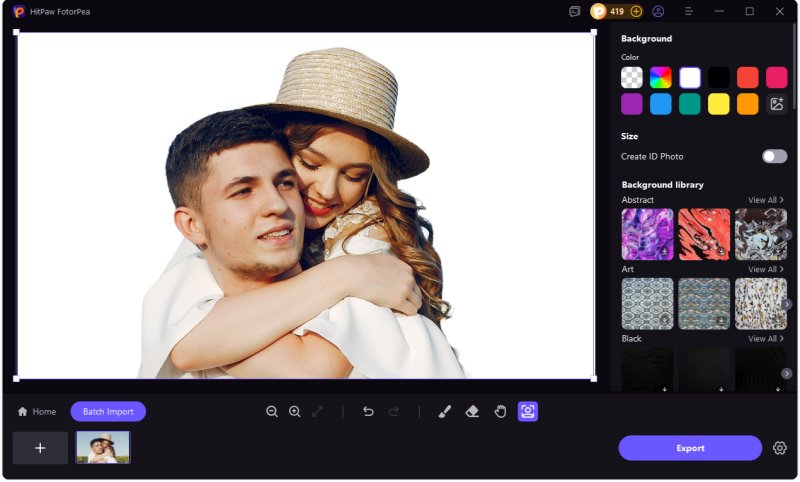Open View All for Black backgrounds
Image resolution: width=800 pixels, height=482 pixels.
(765, 339)
